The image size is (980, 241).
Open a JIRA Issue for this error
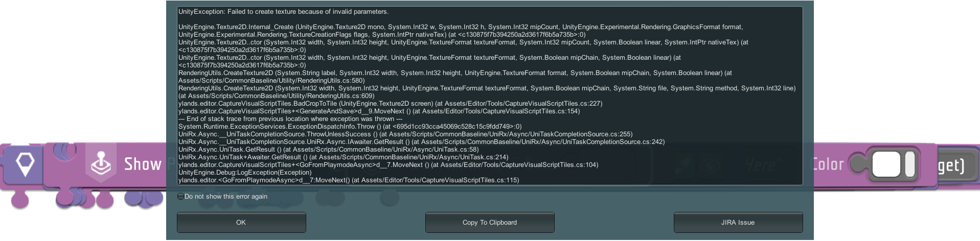(738, 223)
